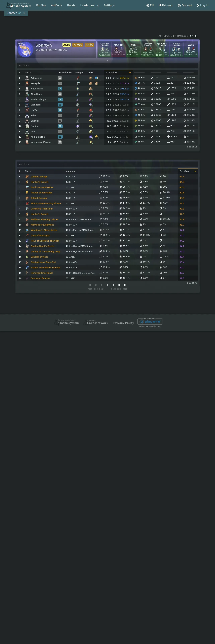This screenshot has height=644, width=215.
Task: Click the artifacts table 'no filters' field
Action: coord(107,164)
